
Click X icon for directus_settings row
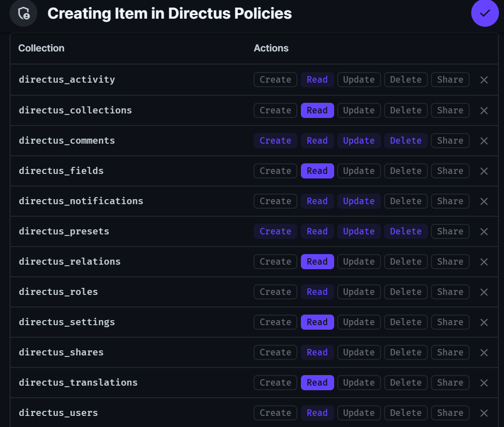(484, 322)
